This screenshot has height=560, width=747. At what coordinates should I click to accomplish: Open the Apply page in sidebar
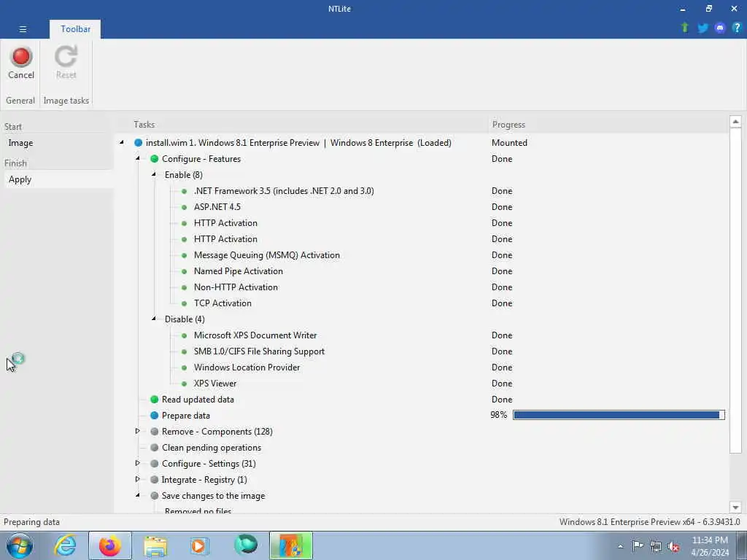(58, 179)
